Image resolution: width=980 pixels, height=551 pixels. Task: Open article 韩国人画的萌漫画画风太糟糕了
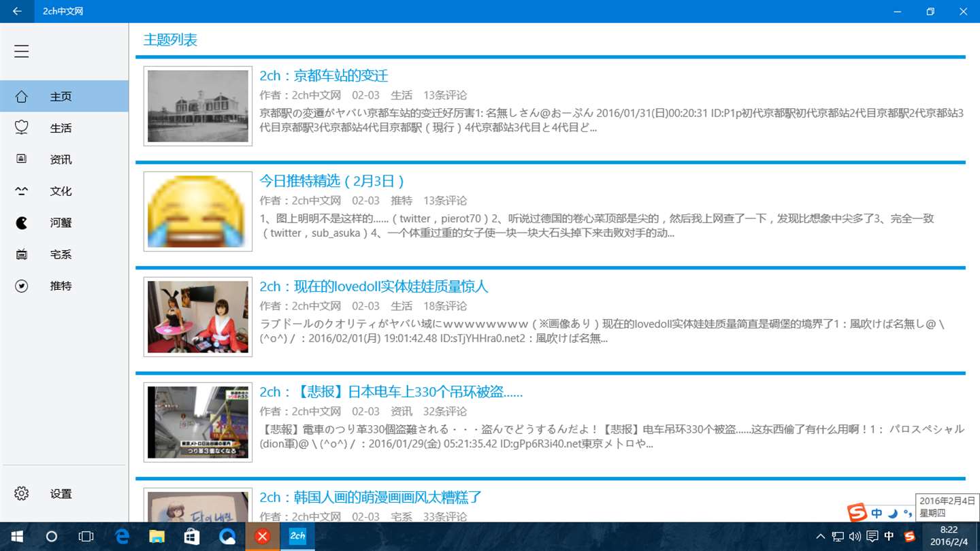370,497
